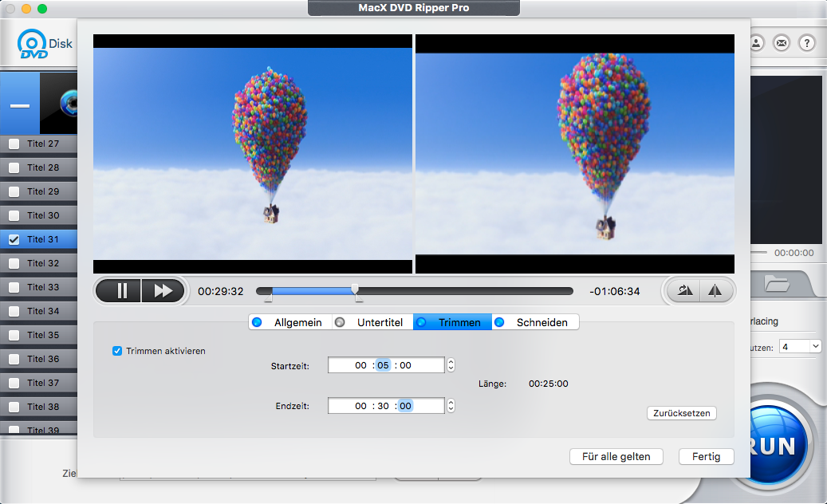827x504 pixels.
Task: Click the Fertig button
Action: 707,457
